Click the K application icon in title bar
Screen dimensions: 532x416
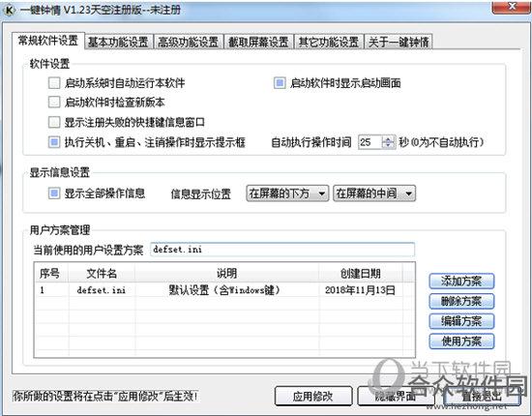[x=9, y=10]
